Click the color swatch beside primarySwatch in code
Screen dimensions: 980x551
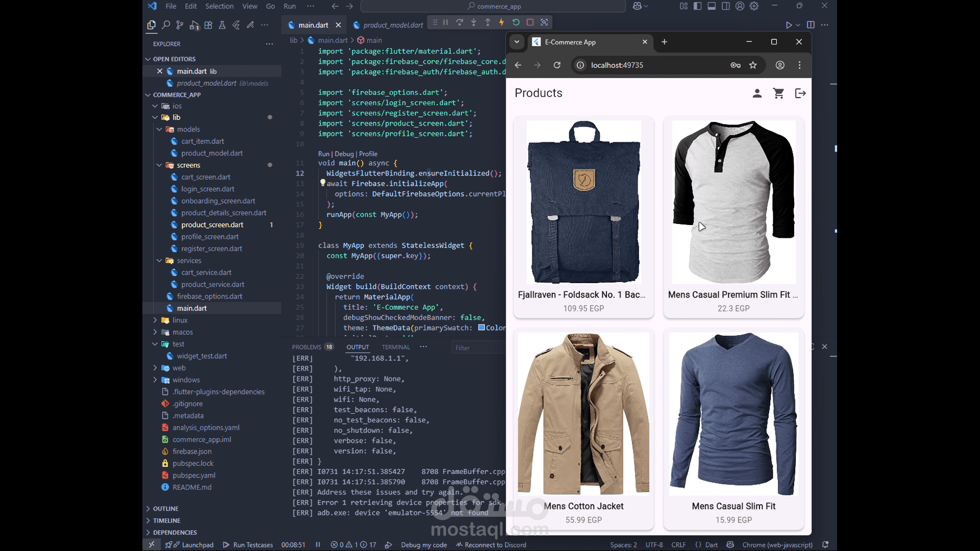tap(482, 328)
